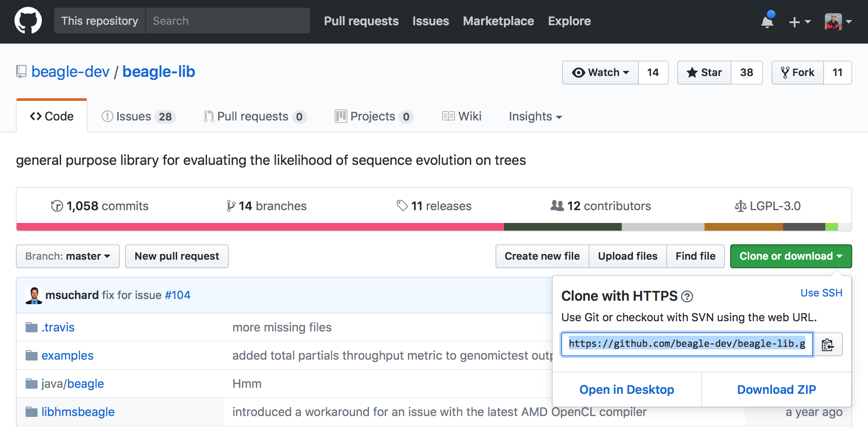This screenshot has height=428, width=868.
Task: Click the repository book icon beside beagle-dev
Action: [x=21, y=72]
